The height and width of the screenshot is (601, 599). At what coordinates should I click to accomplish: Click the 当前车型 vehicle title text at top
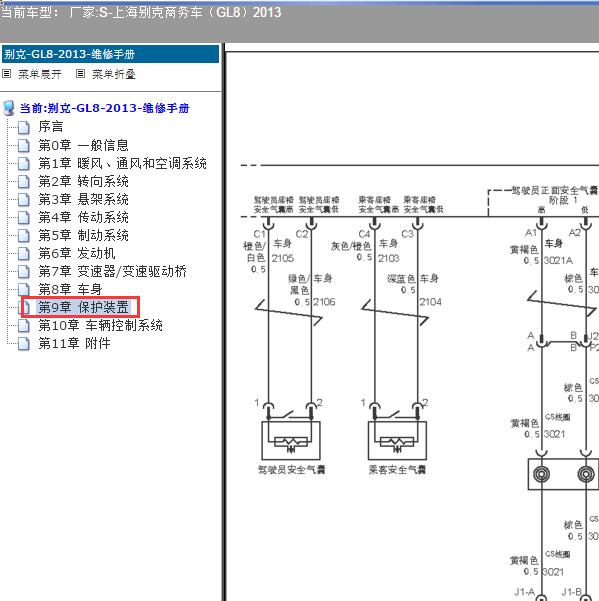point(141,13)
